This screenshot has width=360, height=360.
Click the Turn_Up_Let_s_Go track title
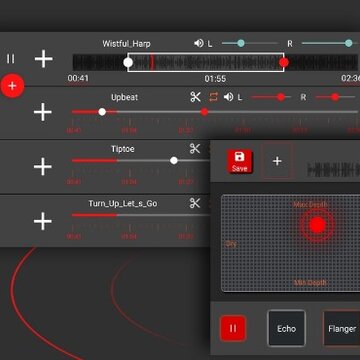point(123,203)
